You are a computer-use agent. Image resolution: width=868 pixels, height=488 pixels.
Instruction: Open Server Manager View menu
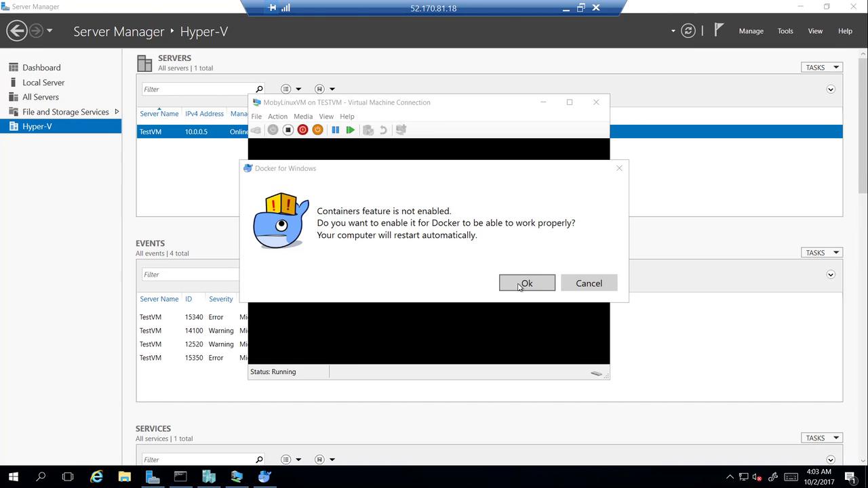[815, 31]
